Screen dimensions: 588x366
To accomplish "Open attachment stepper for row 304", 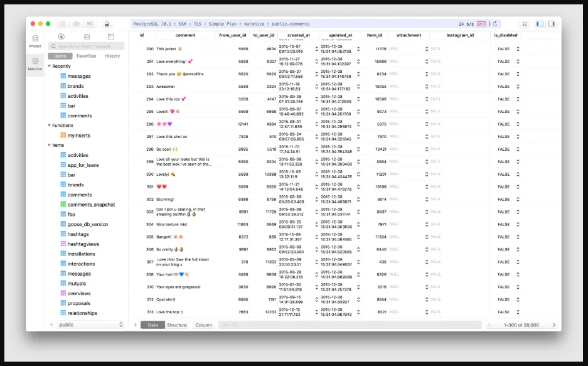I will tap(426, 224).
